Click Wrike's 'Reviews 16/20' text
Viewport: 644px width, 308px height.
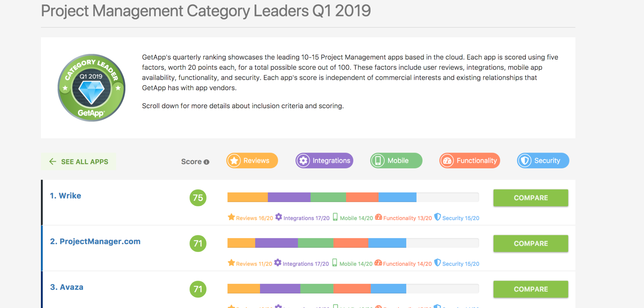[255, 218]
